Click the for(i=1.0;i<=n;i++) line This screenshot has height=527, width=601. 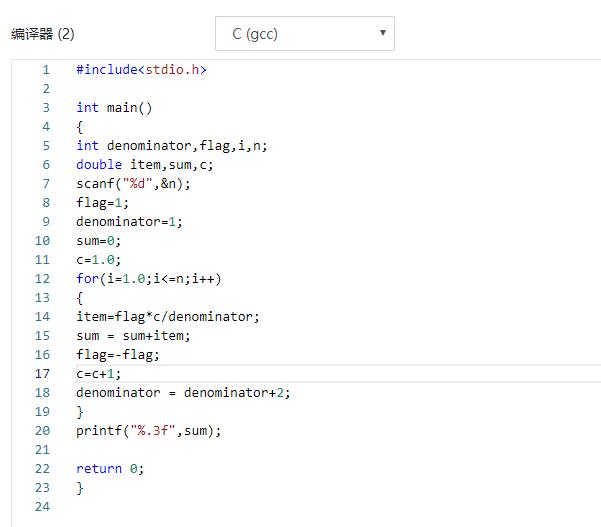coord(149,279)
